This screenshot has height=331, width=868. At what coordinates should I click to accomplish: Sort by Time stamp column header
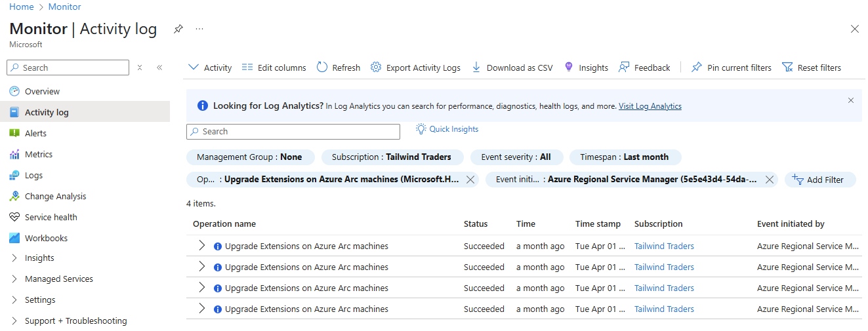pos(598,224)
